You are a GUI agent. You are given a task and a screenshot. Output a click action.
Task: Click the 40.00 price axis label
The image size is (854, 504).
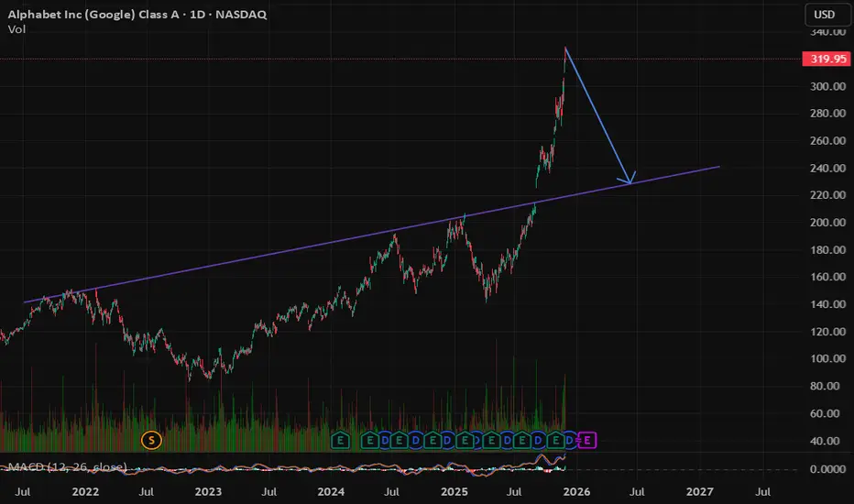click(825, 441)
